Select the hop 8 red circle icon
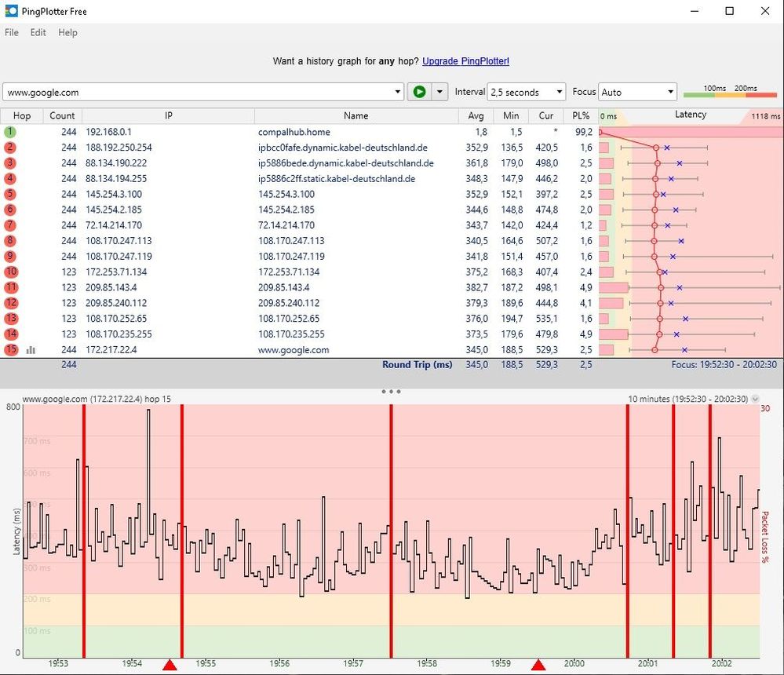This screenshot has width=784, height=675. (10, 240)
